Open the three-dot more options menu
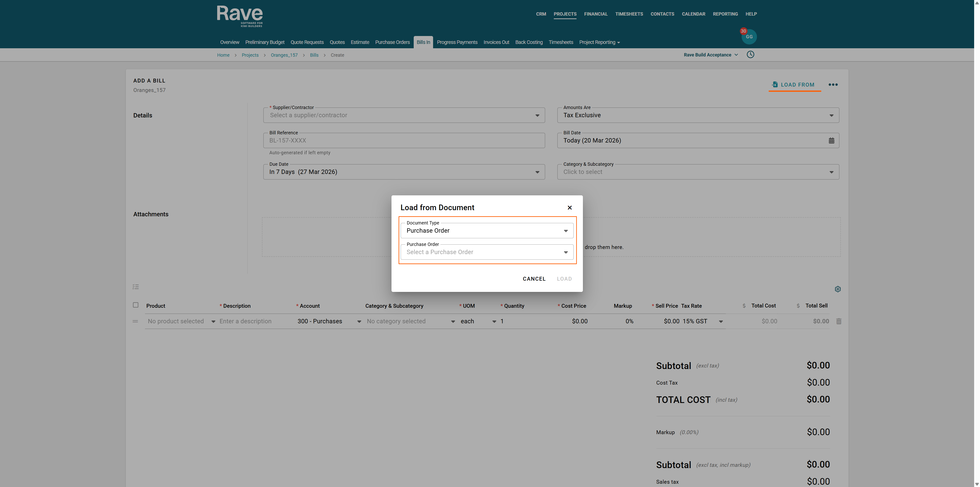Viewport: 980px width, 487px height. 833,85
